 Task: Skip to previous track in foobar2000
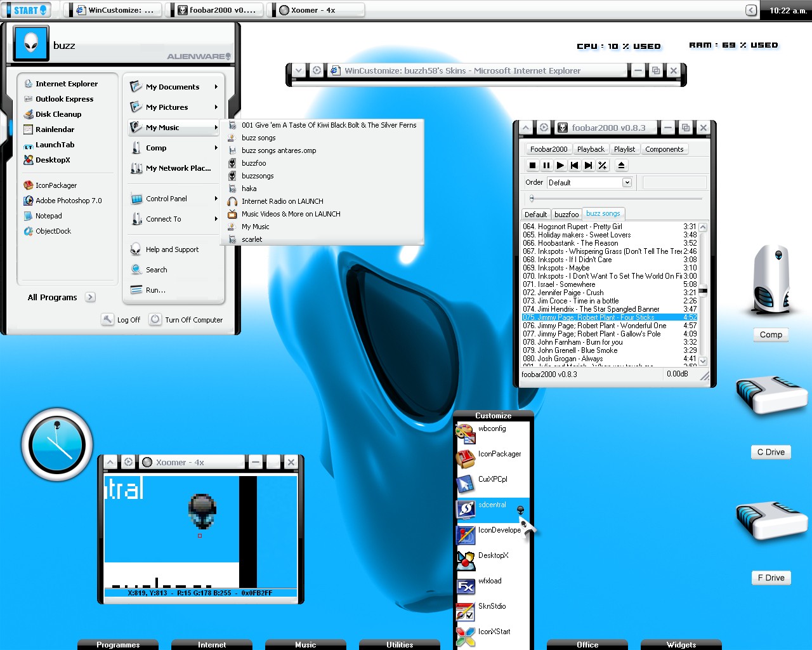pyautogui.click(x=574, y=166)
